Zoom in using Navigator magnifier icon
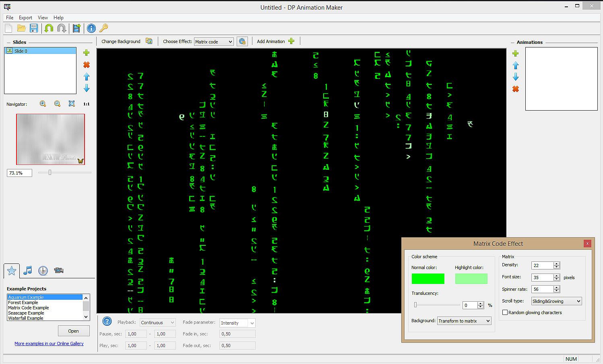The height and width of the screenshot is (364, 603). 43,104
